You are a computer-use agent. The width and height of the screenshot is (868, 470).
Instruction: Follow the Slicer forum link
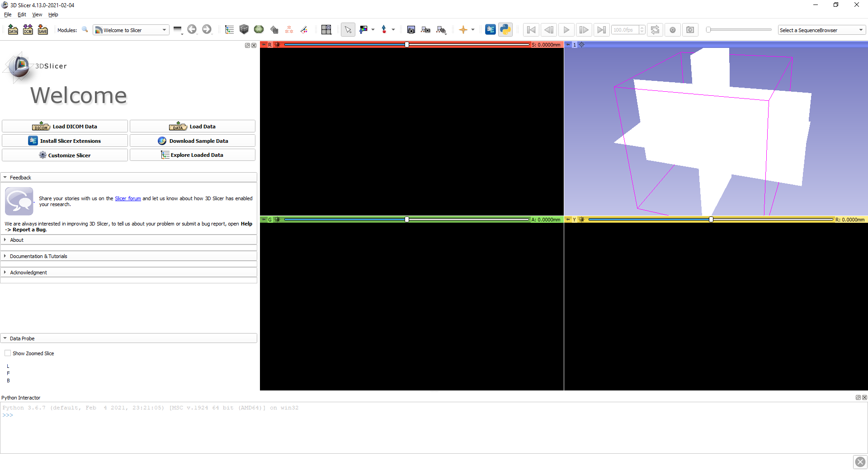coord(128,198)
